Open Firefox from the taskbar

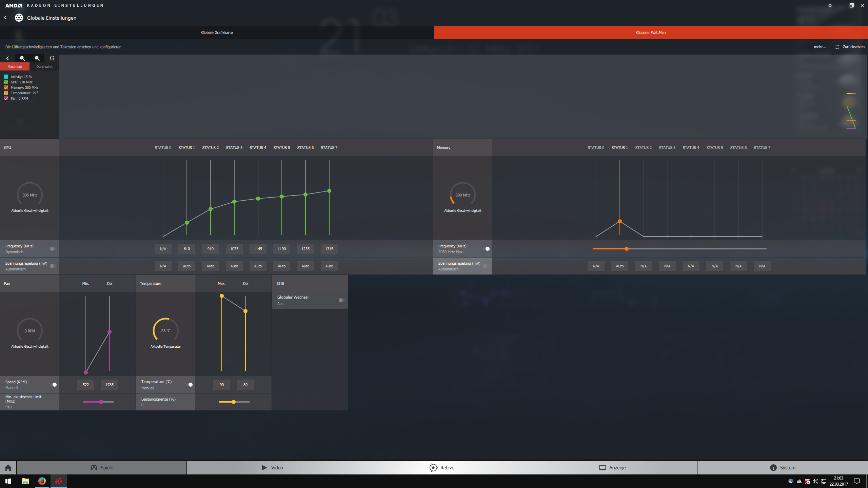click(42, 481)
